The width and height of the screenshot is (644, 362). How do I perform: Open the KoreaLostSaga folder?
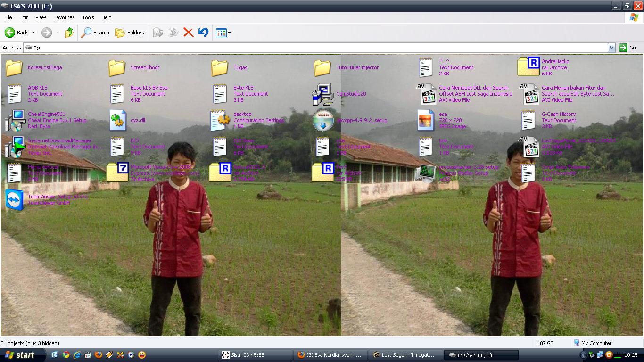(x=14, y=68)
